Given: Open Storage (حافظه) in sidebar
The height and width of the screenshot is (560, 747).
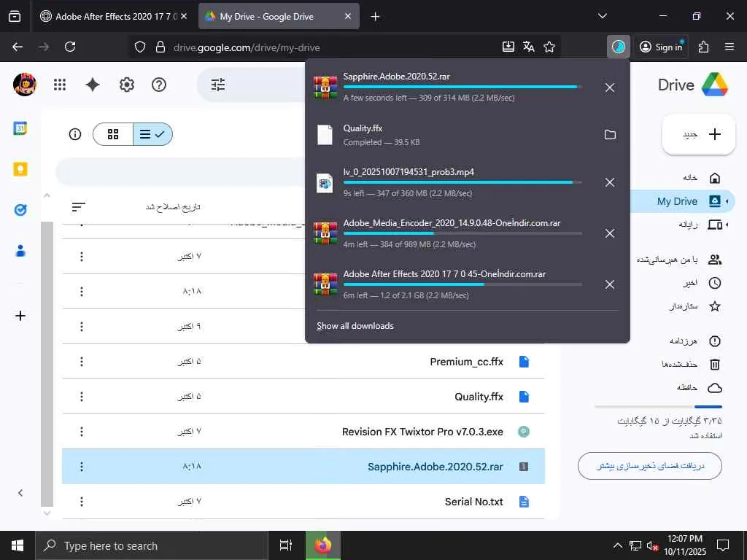Looking at the screenshot, I should 699,388.
